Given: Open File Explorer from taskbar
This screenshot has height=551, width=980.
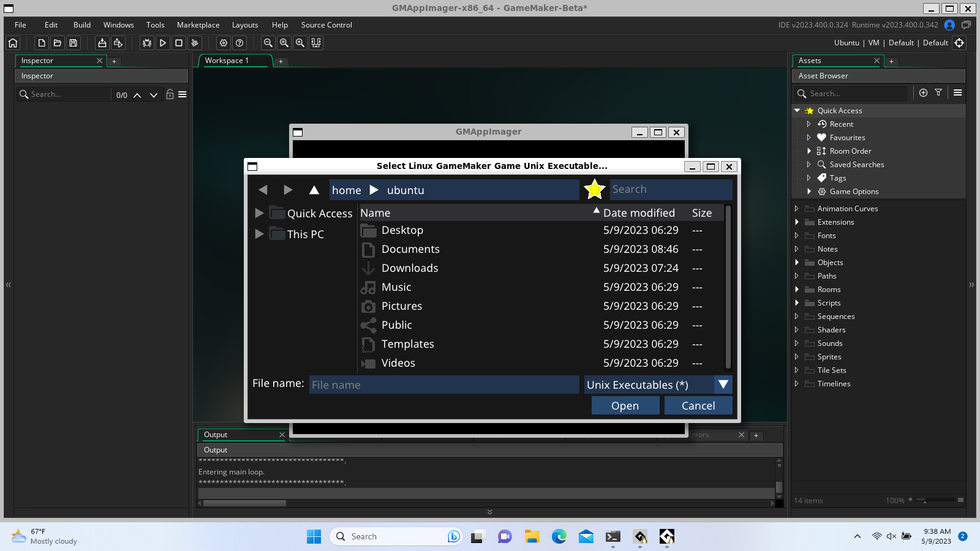Looking at the screenshot, I should pos(532,536).
